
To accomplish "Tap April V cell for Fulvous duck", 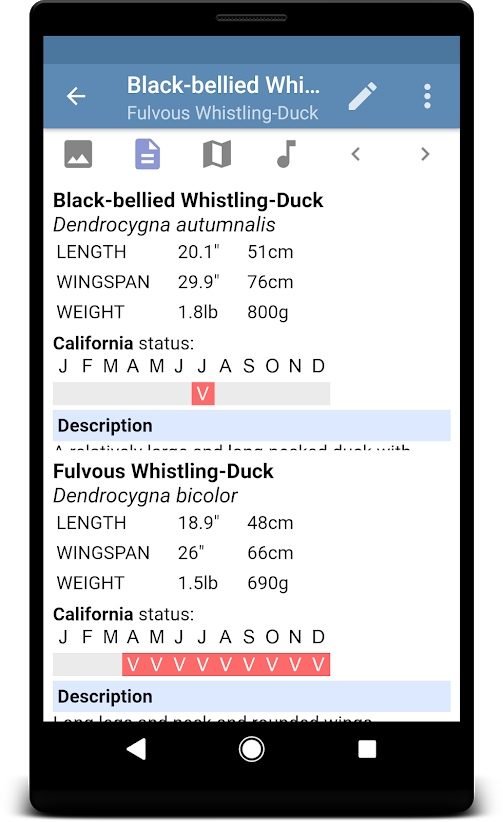I will tap(133, 664).
